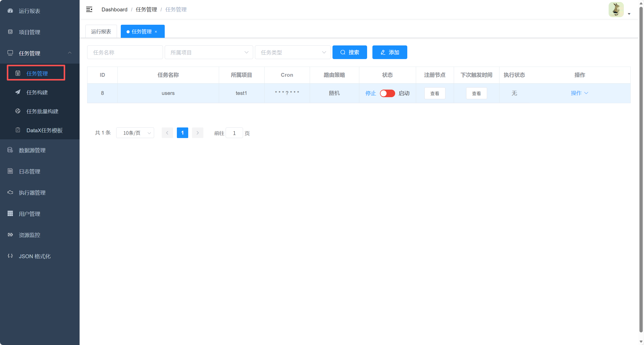Open 执行器管理 in the sidebar
Screen dimensions: 644x345
32,193
